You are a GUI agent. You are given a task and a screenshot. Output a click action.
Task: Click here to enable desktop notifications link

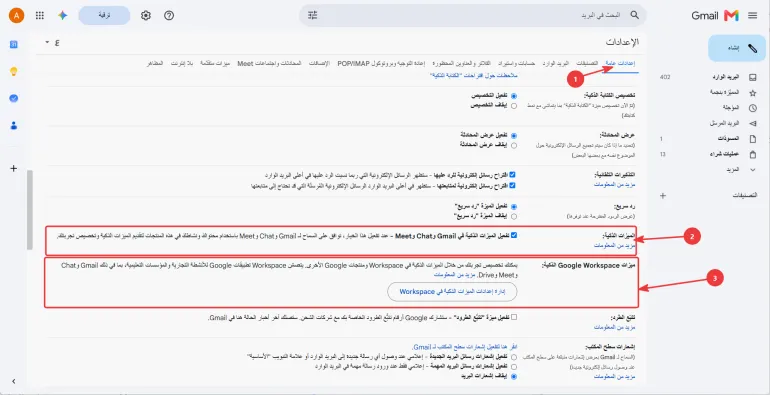pos(465,347)
